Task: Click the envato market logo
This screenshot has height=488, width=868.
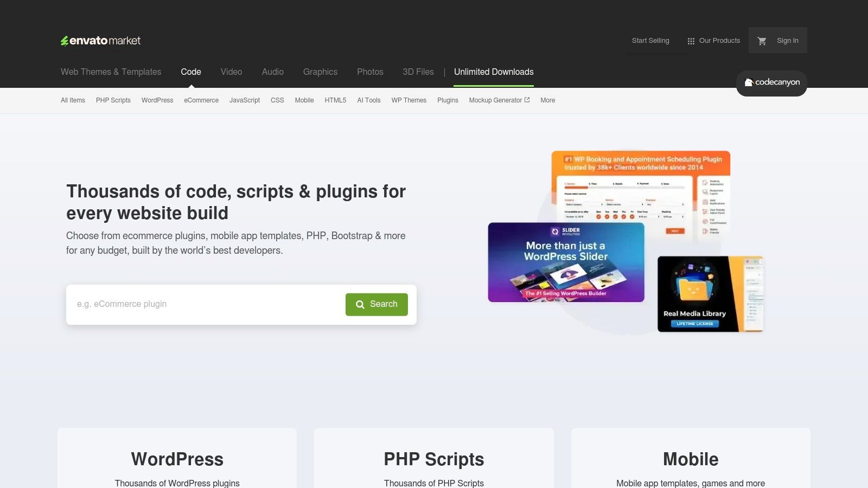Action: click(x=100, y=40)
